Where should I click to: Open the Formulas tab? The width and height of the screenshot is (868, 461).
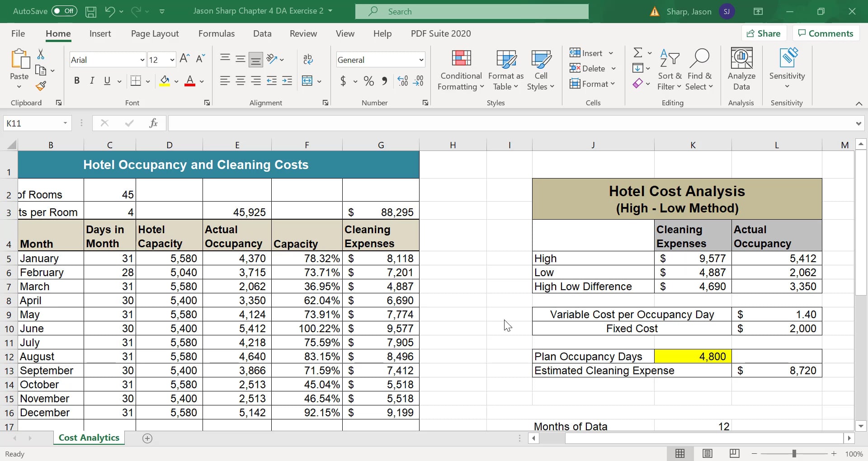[x=217, y=33]
